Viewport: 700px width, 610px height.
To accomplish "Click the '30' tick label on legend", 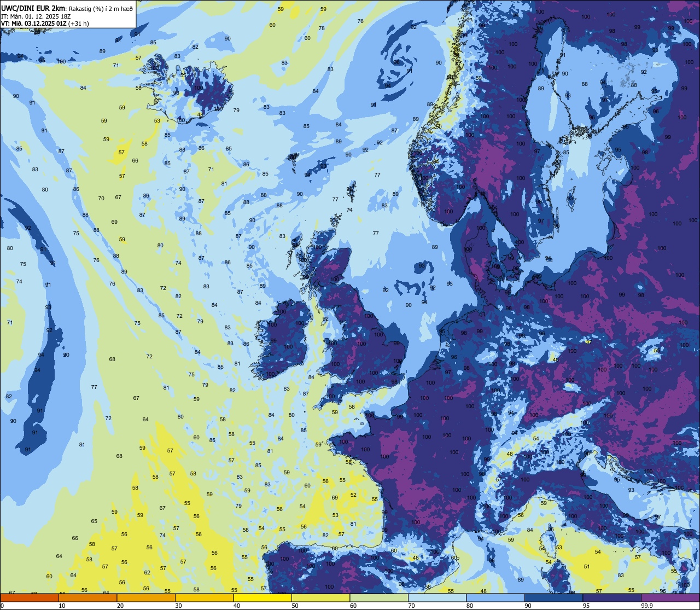I will pyautogui.click(x=178, y=606).
